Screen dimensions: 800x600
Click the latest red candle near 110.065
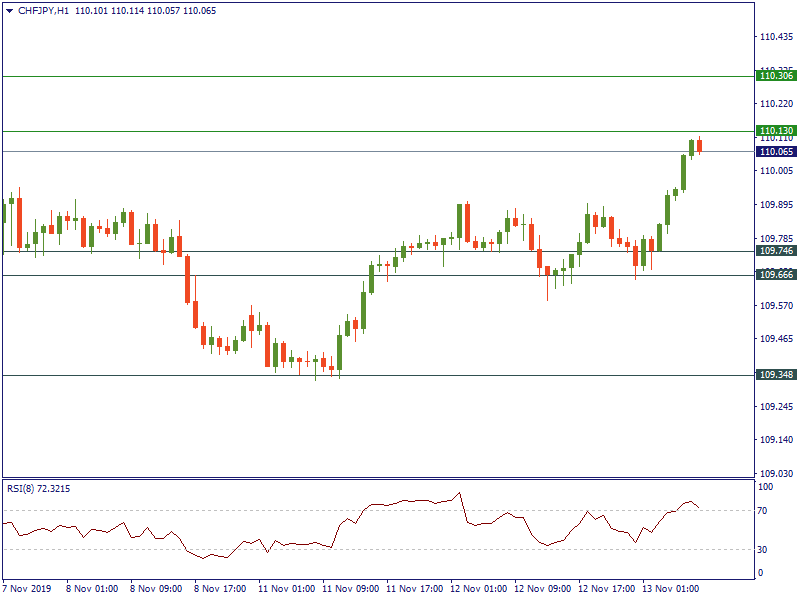pyautogui.click(x=699, y=146)
